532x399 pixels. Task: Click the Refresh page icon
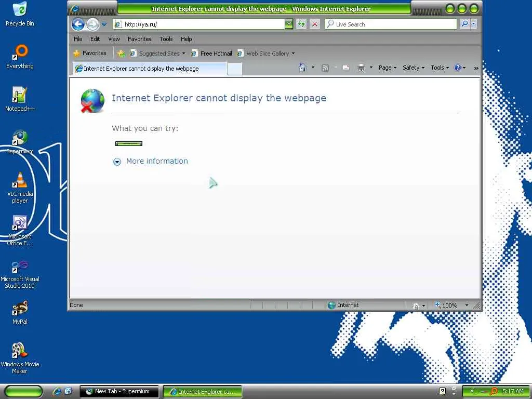click(x=301, y=24)
